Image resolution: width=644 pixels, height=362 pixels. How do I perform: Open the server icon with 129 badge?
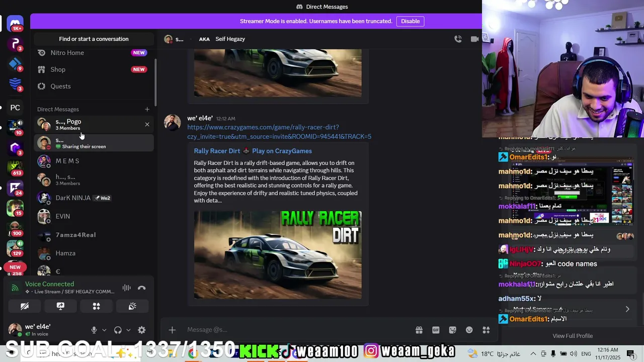(x=15, y=248)
